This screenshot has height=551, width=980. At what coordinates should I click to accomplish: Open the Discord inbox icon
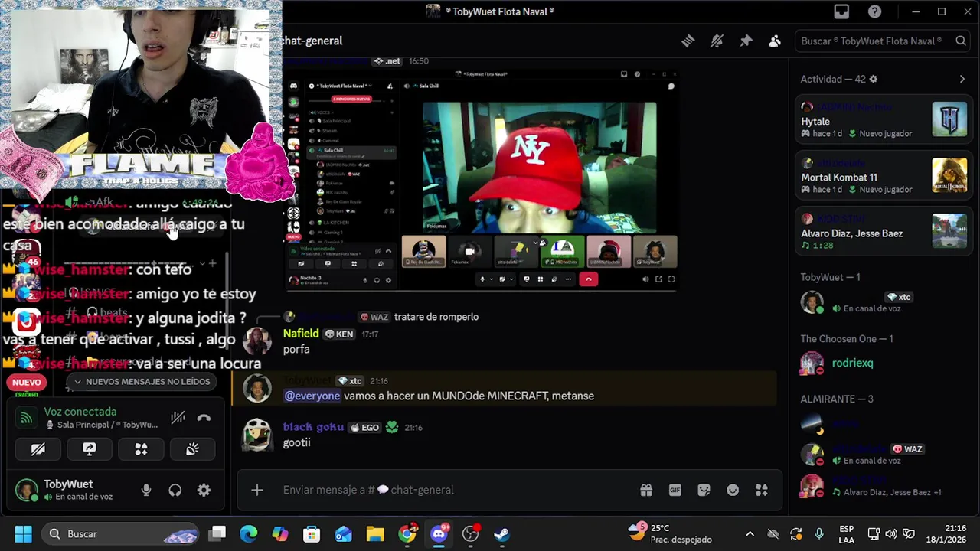(x=841, y=11)
